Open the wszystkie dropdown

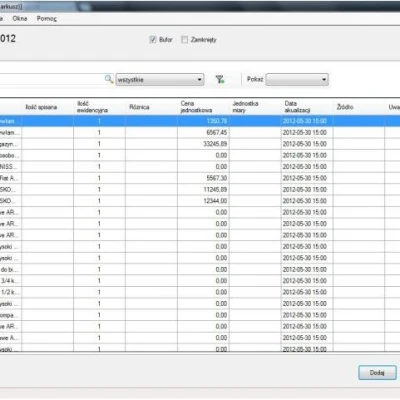pyautogui.click(x=160, y=80)
